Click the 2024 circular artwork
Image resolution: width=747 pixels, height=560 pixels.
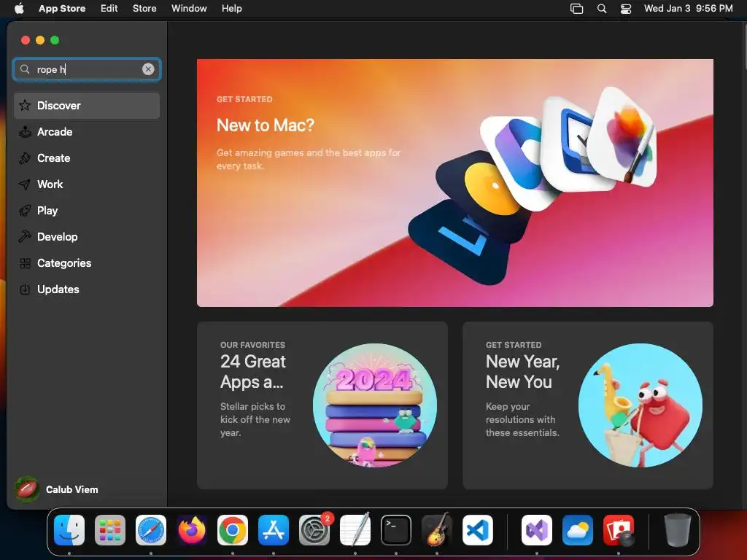374,405
